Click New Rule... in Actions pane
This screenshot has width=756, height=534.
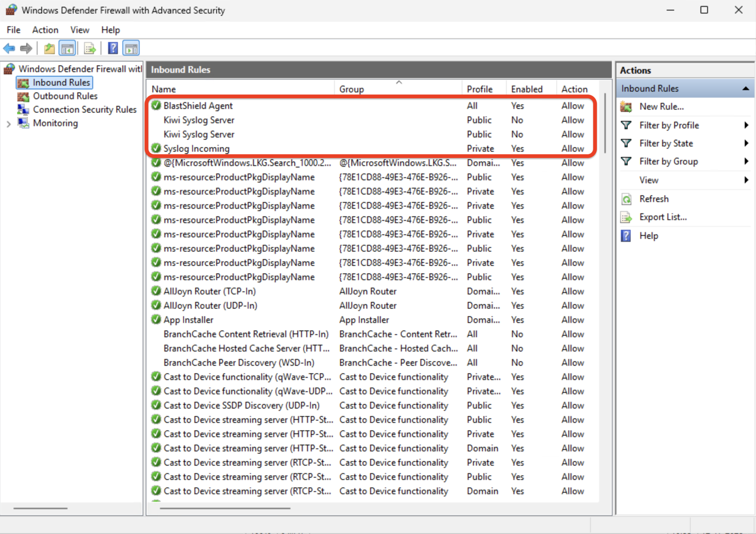661,107
